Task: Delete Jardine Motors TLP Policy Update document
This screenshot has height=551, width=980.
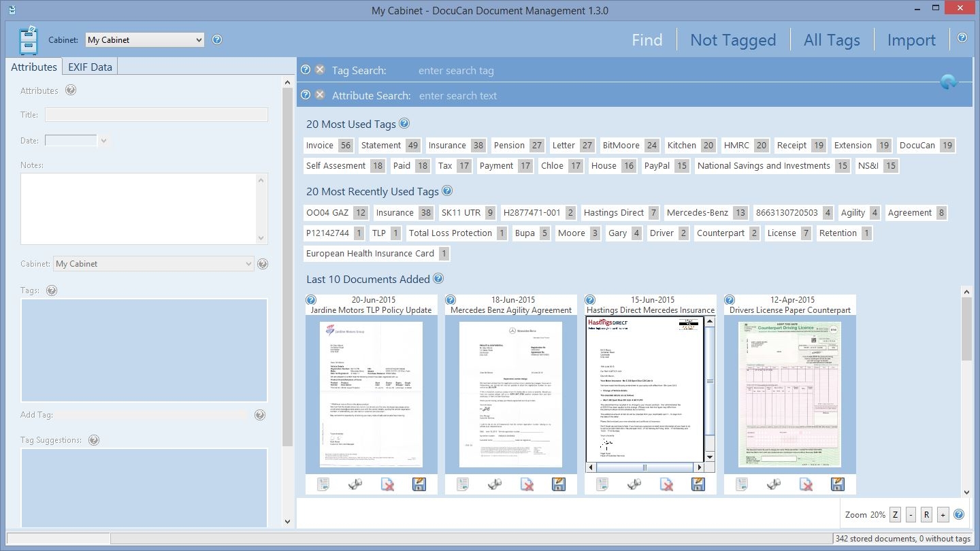Action: (x=387, y=484)
